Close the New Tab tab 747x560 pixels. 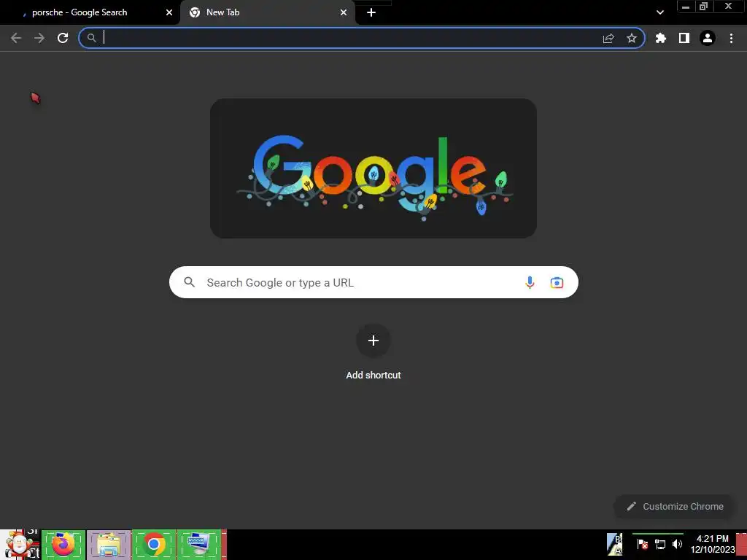(344, 12)
